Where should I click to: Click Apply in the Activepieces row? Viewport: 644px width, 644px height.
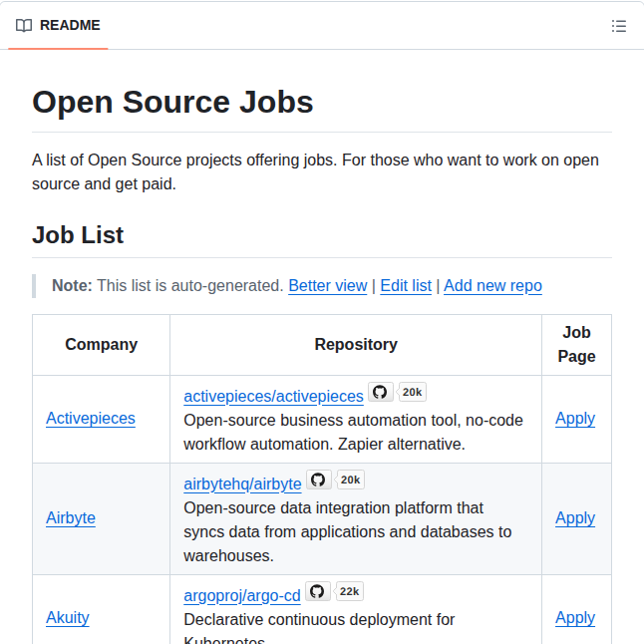click(x=575, y=419)
